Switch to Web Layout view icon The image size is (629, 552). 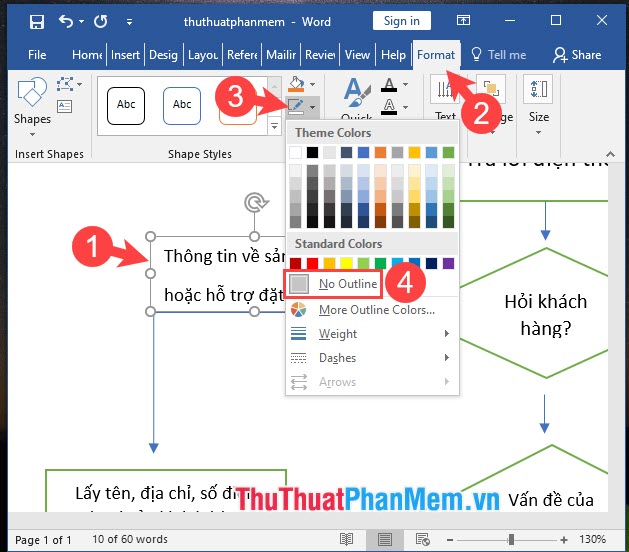(423, 540)
